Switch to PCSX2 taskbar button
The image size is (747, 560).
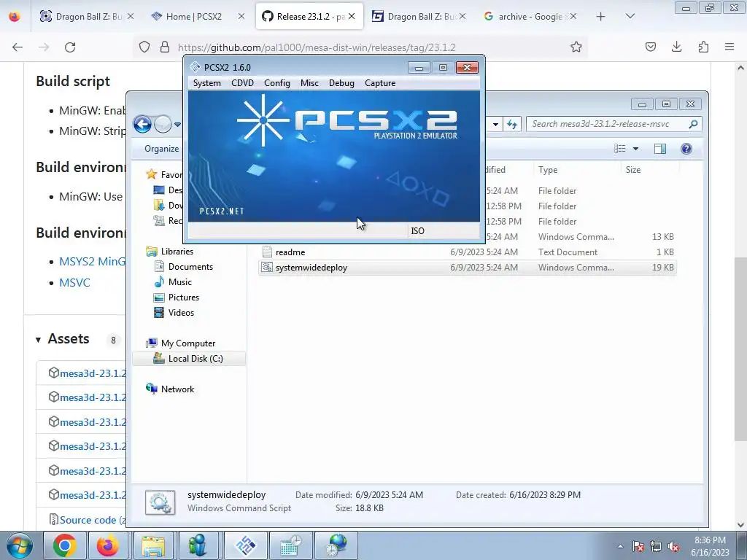(x=246, y=545)
